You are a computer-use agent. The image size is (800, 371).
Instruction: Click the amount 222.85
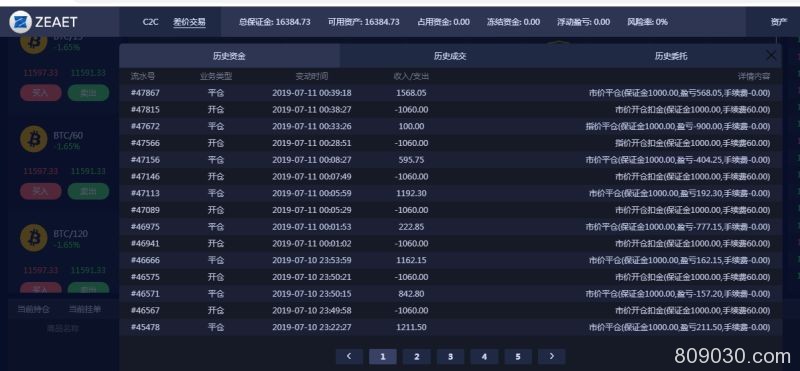pos(411,227)
